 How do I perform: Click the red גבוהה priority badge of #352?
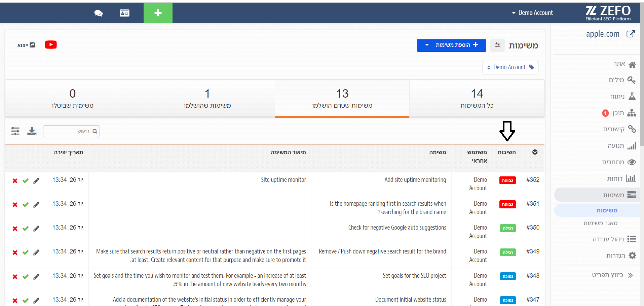507,180
